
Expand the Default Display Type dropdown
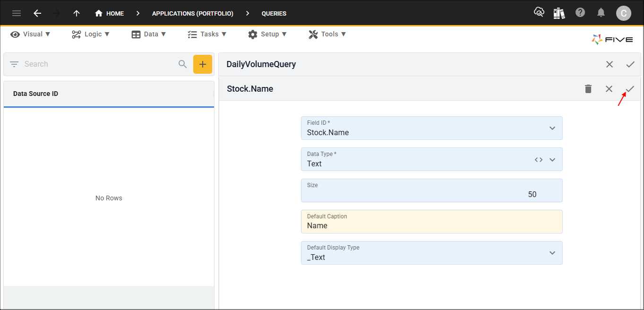pos(552,253)
